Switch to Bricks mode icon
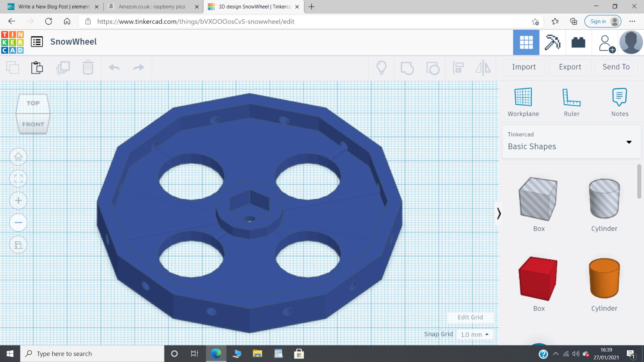 tap(578, 42)
